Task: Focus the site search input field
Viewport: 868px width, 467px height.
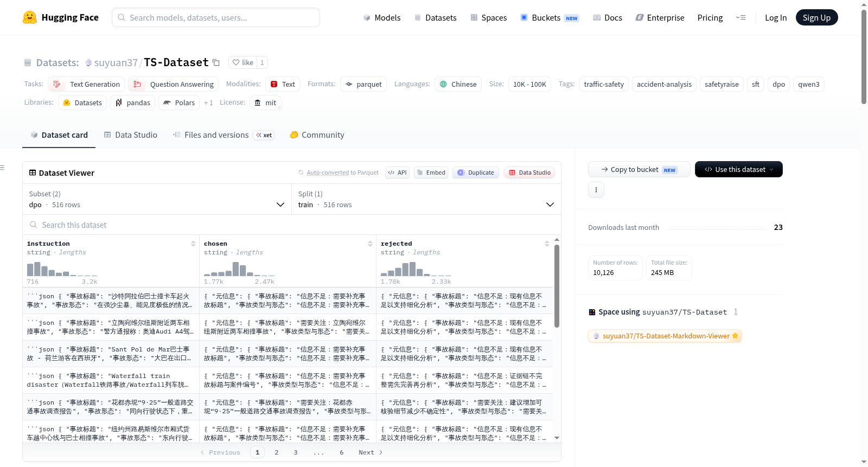Action: 216,17
